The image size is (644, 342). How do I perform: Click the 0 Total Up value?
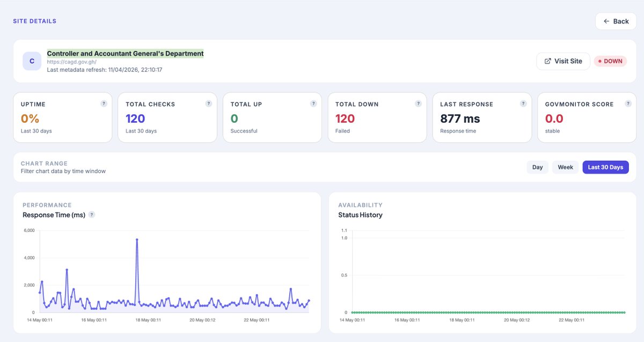[234, 118]
